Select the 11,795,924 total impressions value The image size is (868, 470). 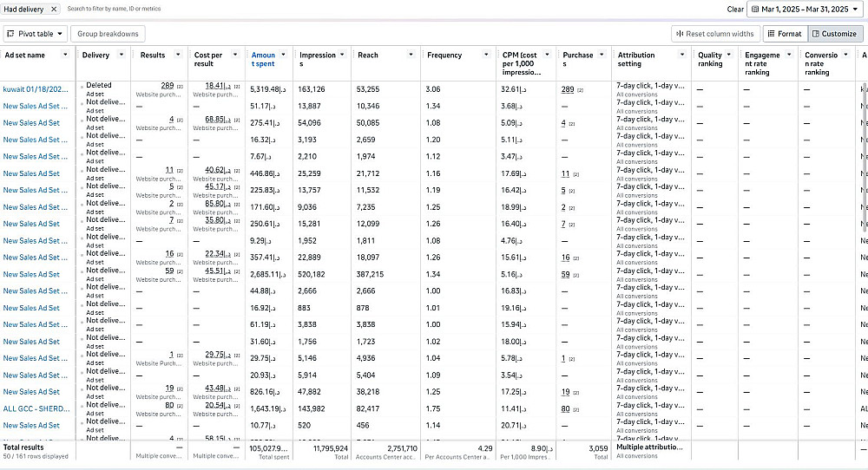pyautogui.click(x=331, y=448)
